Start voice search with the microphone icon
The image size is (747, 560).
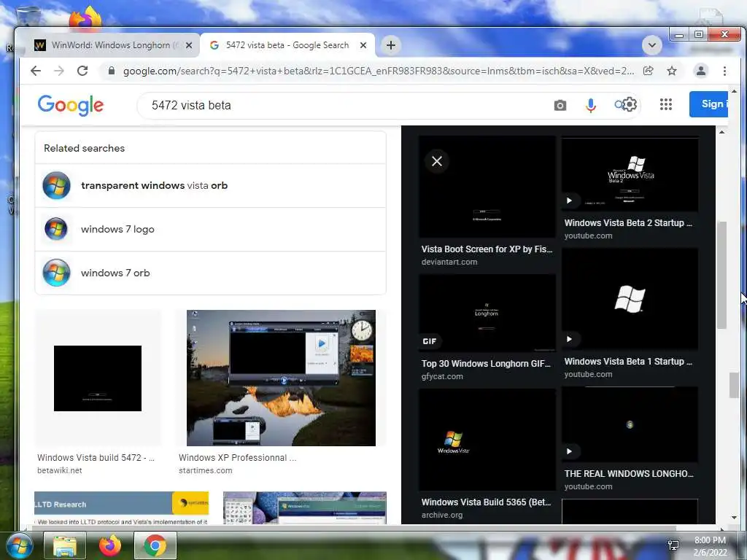tap(591, 105)
